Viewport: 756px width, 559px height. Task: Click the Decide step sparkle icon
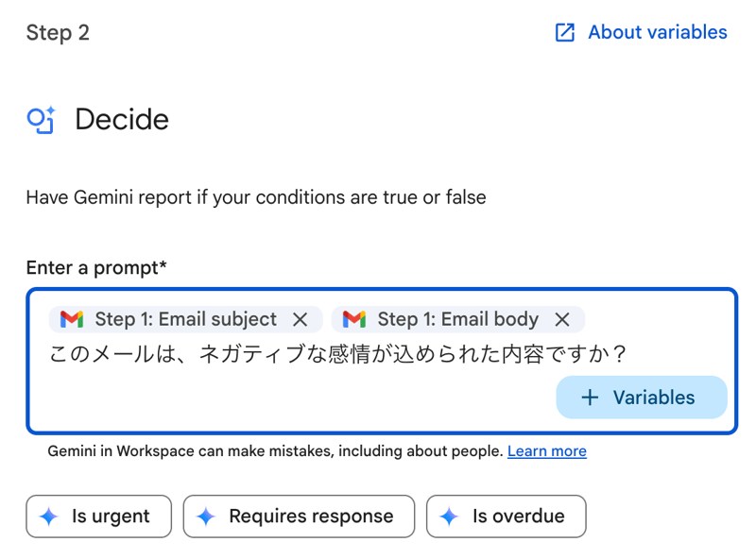[41, 120]
